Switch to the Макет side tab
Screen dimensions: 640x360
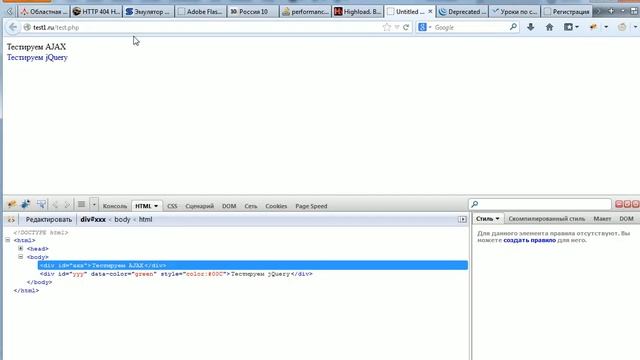click(602, 219)
